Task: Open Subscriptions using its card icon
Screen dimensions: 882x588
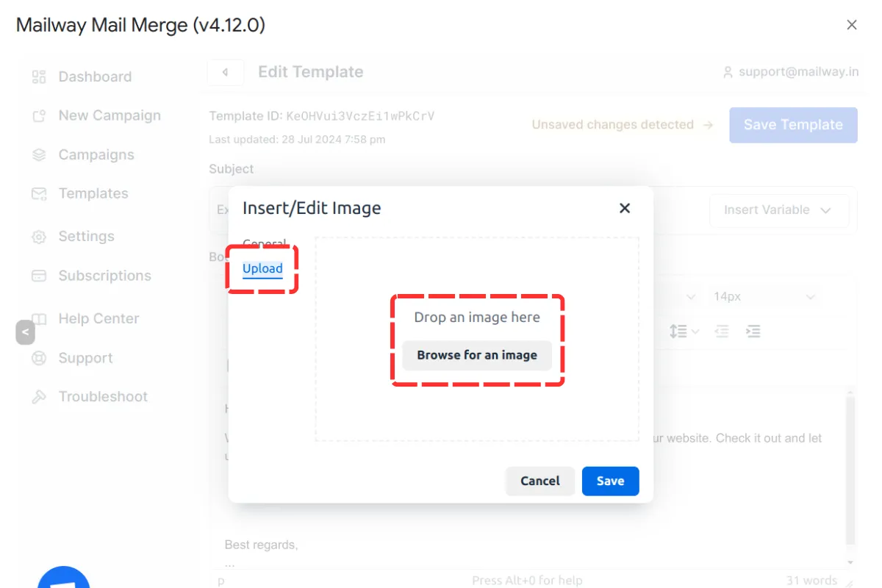Action: pyautogui.click(x=38, y=276)
